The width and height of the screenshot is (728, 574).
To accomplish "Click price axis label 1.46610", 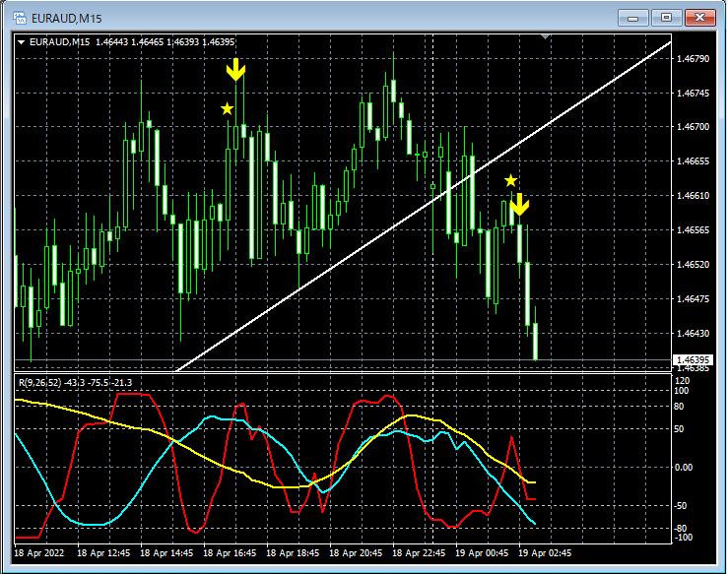I will coord(694,196).
